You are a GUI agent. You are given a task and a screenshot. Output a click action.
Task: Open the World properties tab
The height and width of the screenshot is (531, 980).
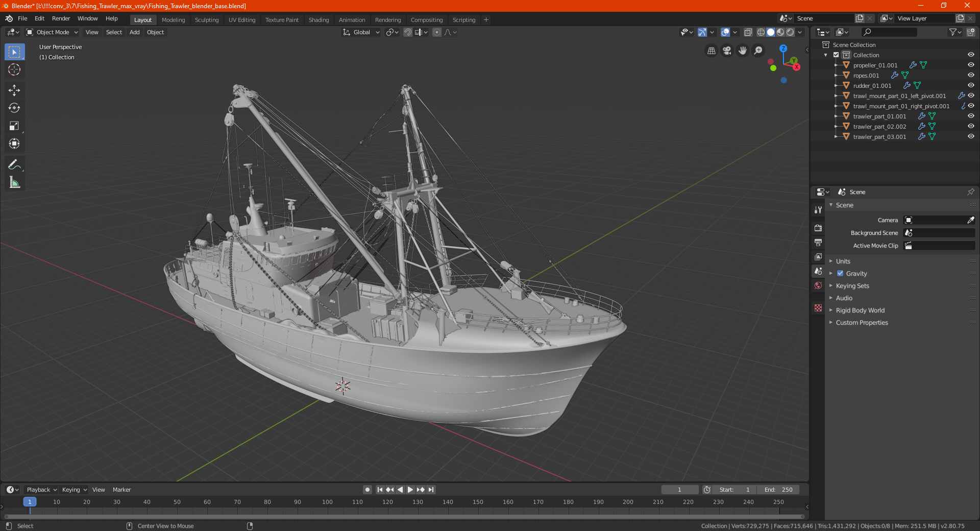click(x=818, y=285)
